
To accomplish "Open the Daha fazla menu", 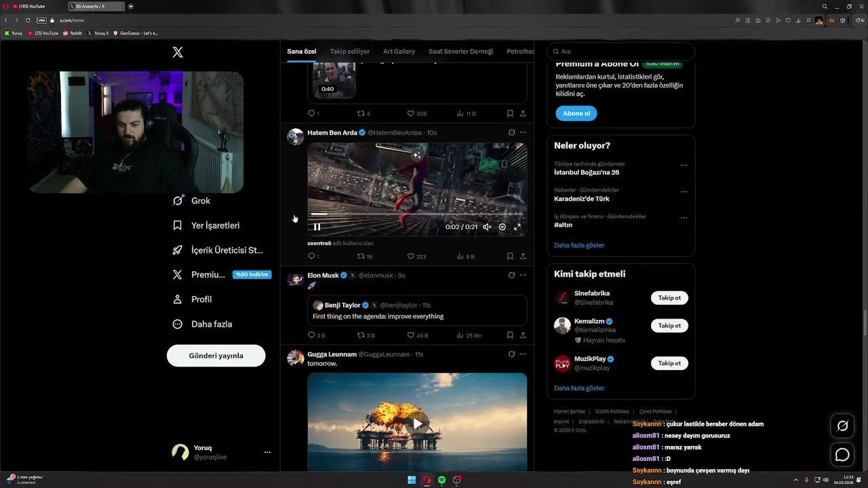I will 202,324.
